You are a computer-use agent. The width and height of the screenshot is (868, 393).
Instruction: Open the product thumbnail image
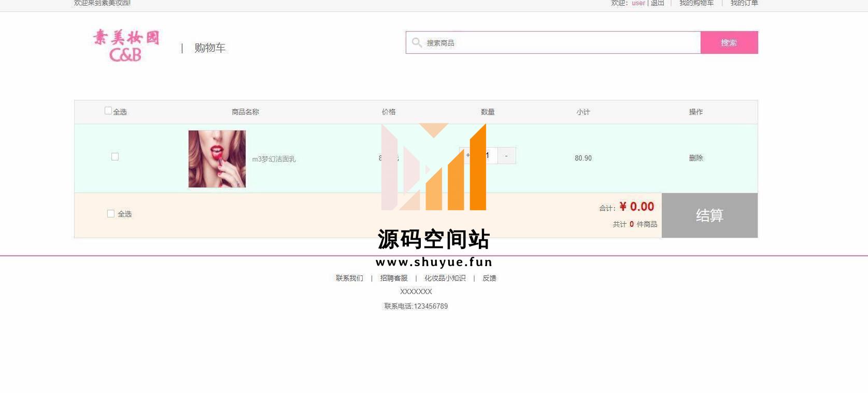[x=217, y=159]
